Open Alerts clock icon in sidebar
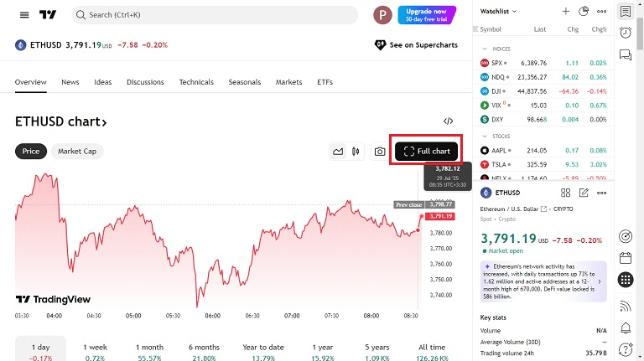The image size is (644, 361). coord(626,33)
